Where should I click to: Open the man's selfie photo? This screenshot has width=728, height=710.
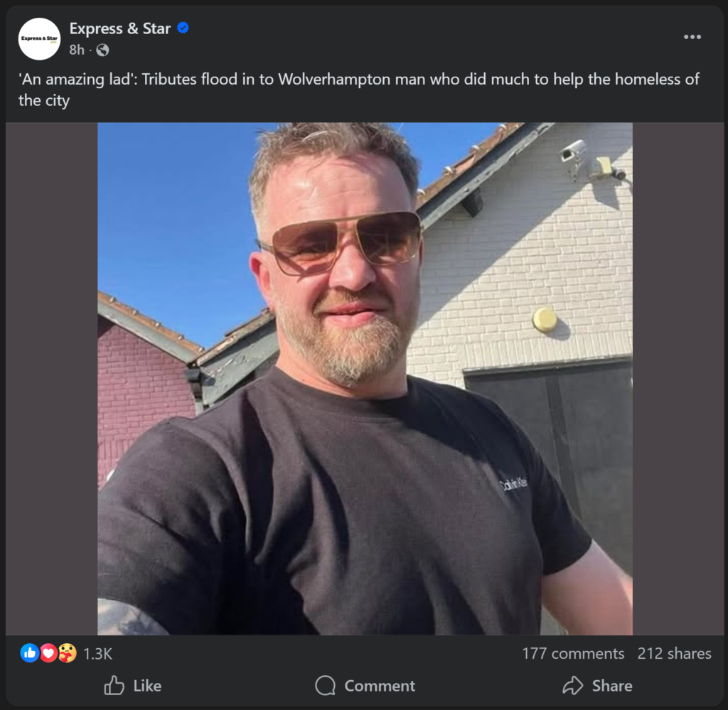pyautogui.click(x=364, y=378)
